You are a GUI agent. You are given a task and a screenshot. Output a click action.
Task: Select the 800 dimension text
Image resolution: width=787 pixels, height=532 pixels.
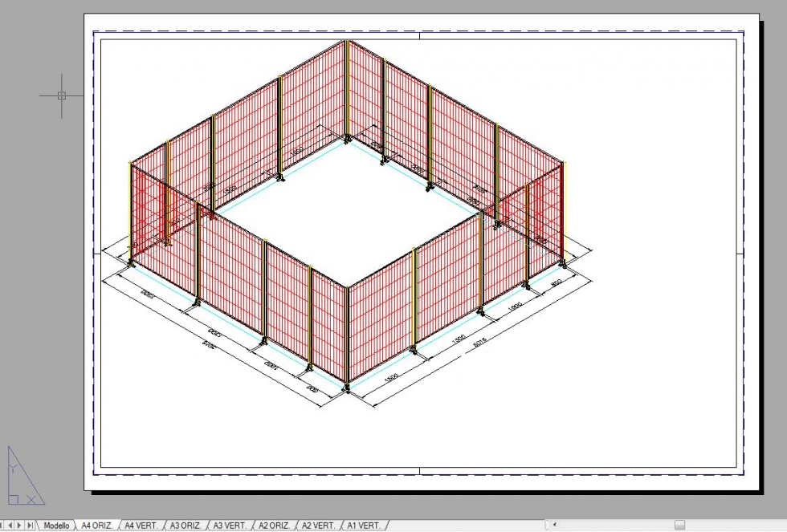pyautogui.click(x=557, y=284)
